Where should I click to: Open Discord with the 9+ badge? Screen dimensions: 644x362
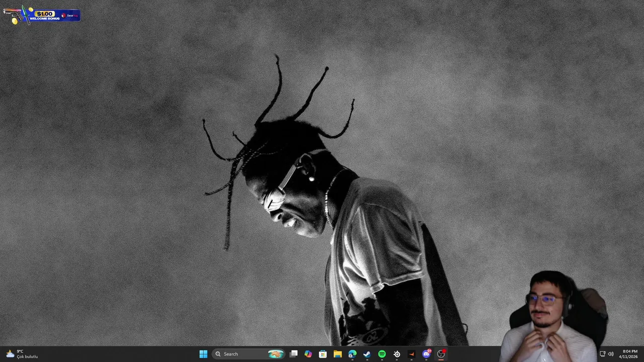(x=427, y=354)
